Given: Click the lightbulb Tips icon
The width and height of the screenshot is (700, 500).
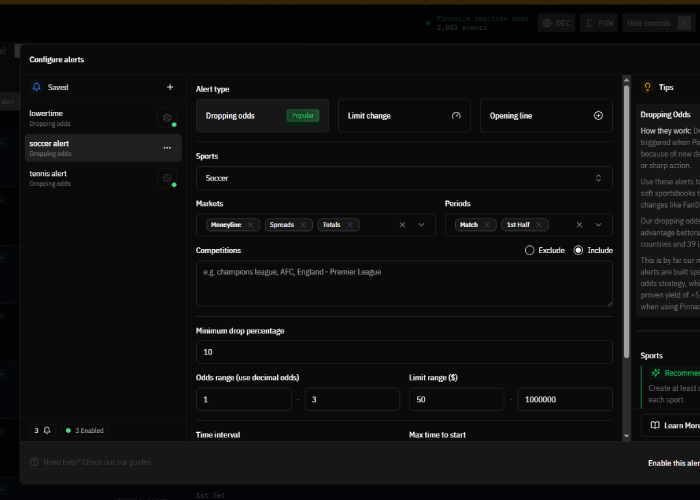Looking at the screenshot, I should [x=647, y=87].
